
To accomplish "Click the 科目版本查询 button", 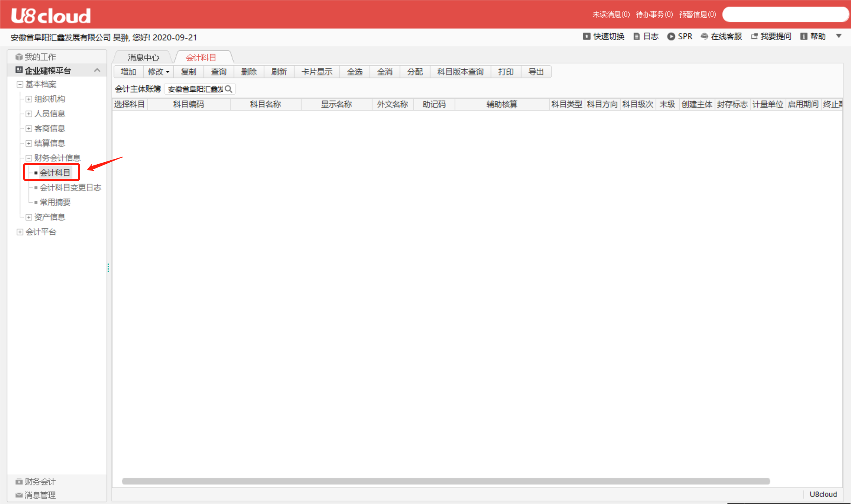I will pyautogui.click(x=460, y=72).
